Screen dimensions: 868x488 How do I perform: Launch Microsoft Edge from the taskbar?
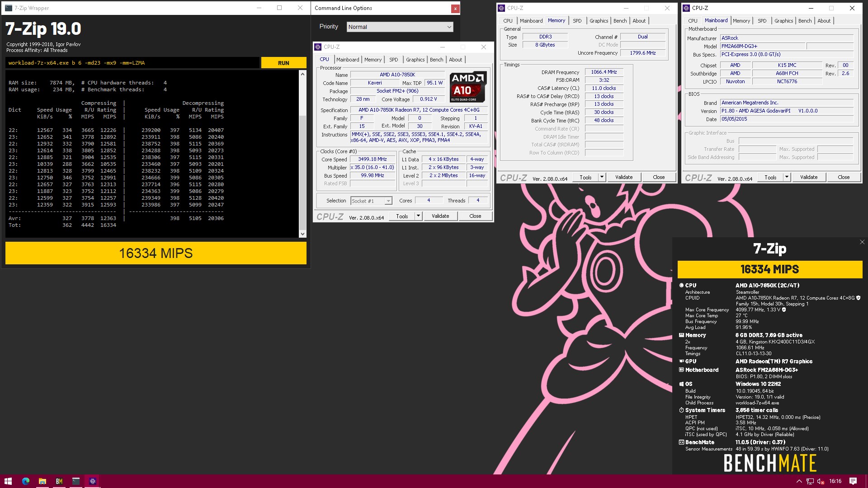click(x=25, y=481)
